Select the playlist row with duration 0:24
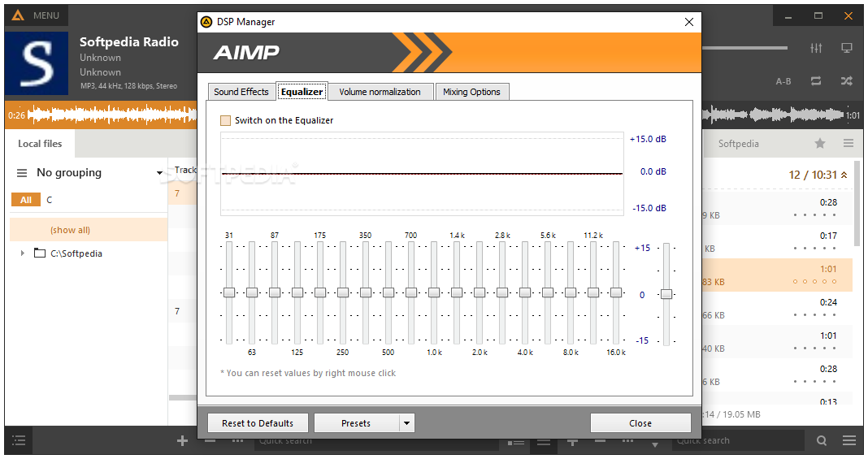This screenshot has width=868, height=459. pyautogui.click(x=778, y=309)
